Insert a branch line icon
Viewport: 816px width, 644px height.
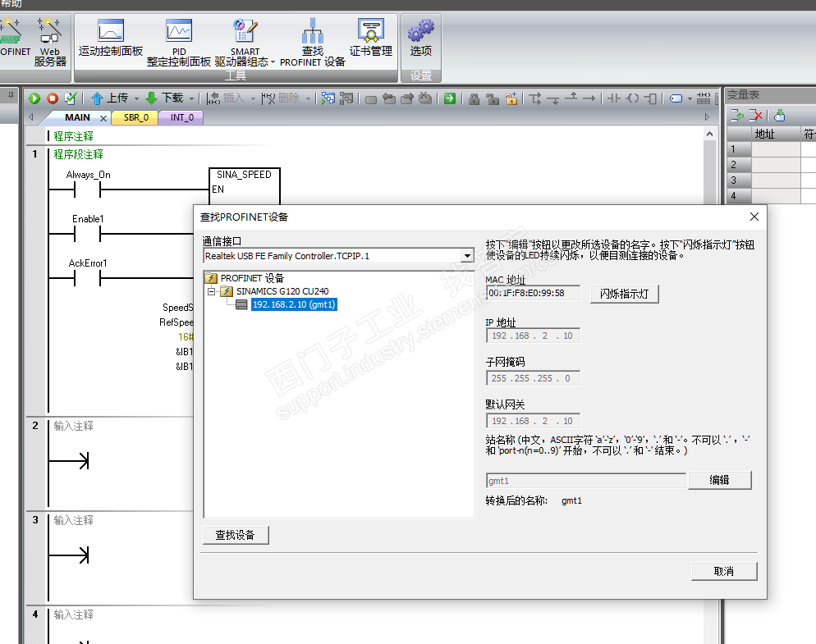pos(535,98)
